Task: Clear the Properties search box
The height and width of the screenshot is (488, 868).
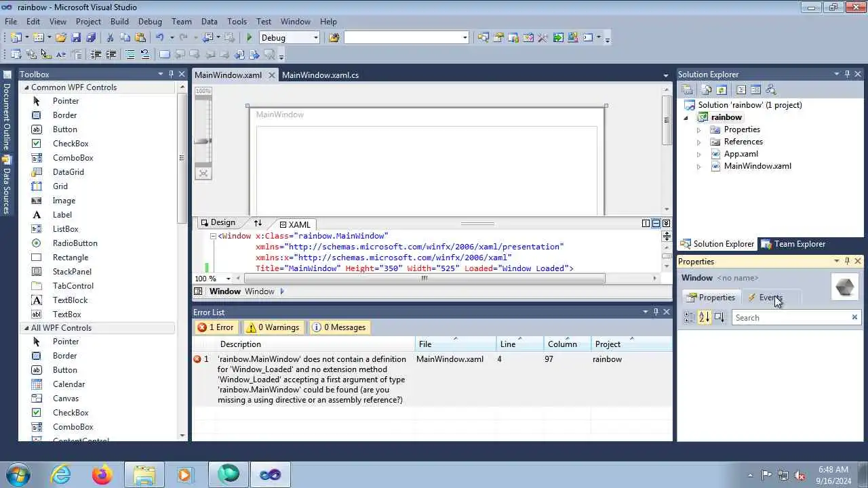Action: (854, 317)
